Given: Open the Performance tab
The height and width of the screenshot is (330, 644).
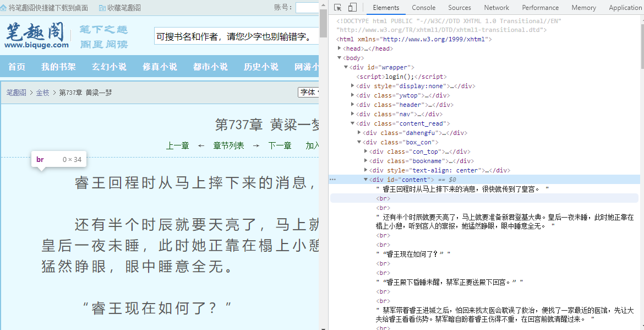Looking at the screenshot, I should coord(540,7).
